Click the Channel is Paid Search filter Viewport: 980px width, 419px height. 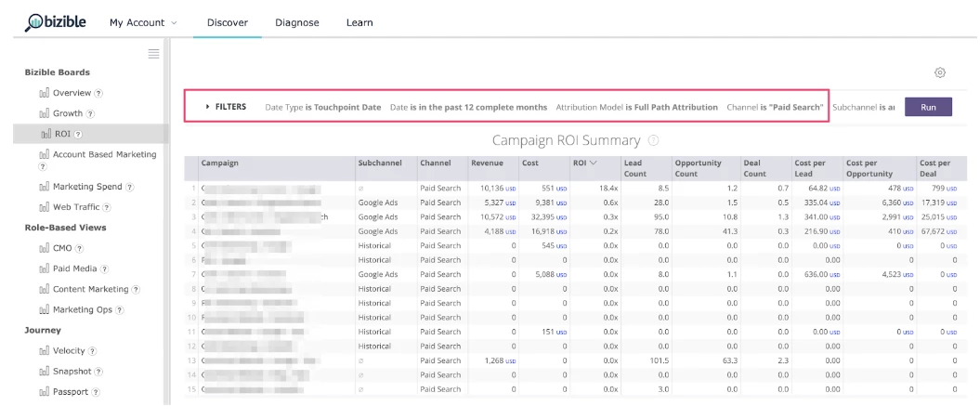click(x=775, y=107)
